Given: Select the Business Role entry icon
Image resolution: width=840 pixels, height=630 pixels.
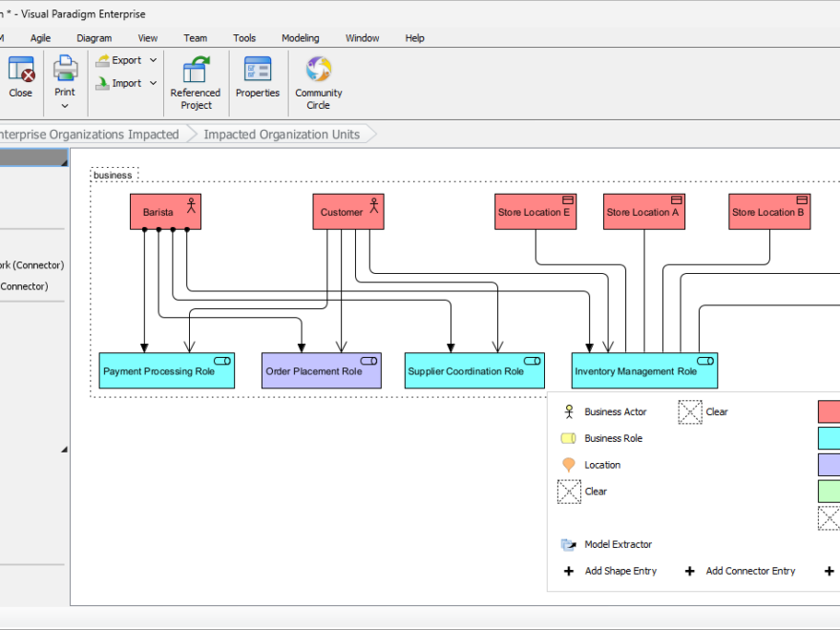Looking at the screenshot, I should [570, 438].
